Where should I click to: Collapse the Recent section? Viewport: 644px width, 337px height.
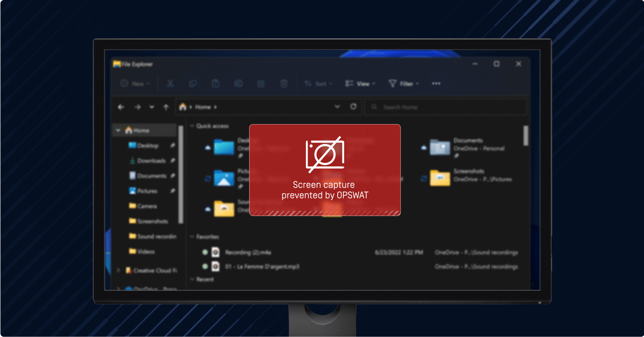(x=192, y=280)
